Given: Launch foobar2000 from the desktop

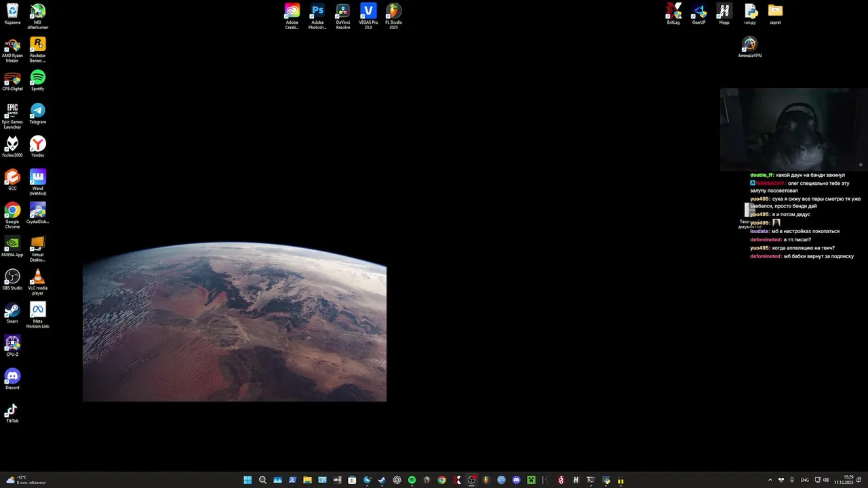Looking at the screenshot, I should coord(12,147).
